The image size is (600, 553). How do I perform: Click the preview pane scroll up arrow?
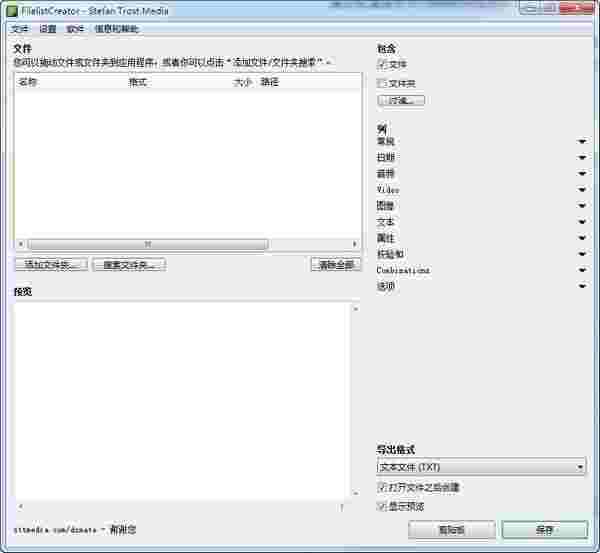[355, 308]
